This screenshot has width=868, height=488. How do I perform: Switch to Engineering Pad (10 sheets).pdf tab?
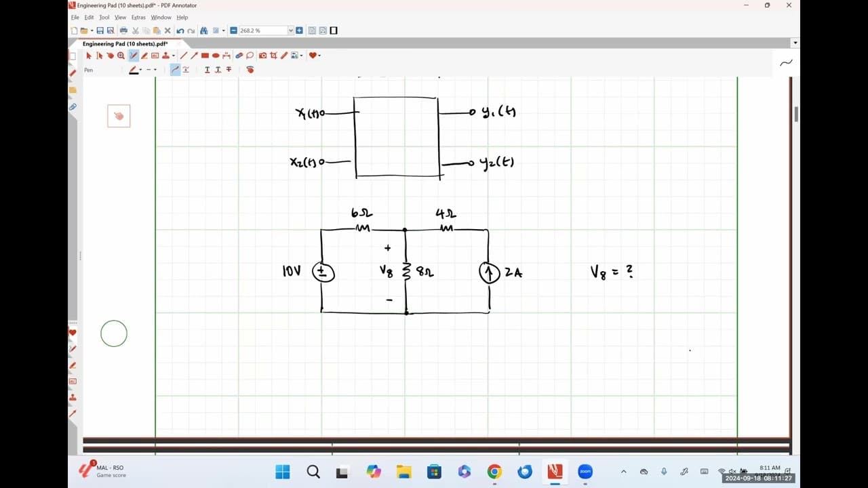125,43
